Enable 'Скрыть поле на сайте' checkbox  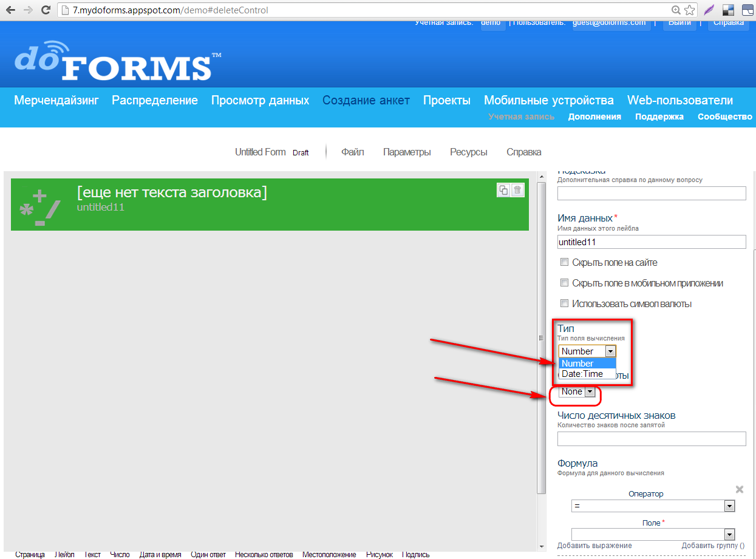point(564,262)
